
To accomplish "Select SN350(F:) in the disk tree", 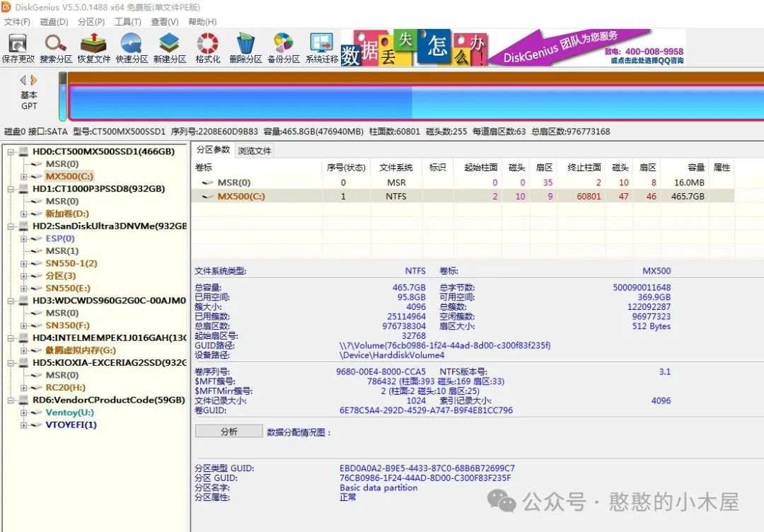I will click(x=67, y=325).
